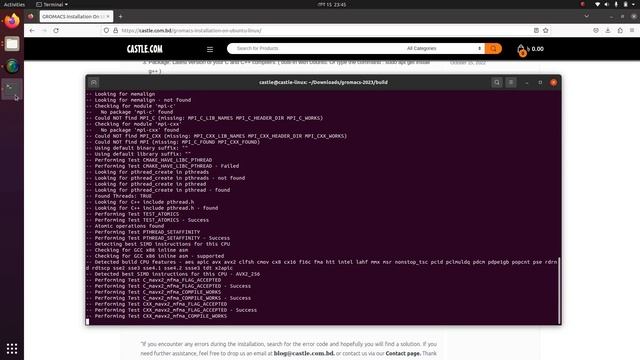Open search in the terminal window

click(497, 82)
